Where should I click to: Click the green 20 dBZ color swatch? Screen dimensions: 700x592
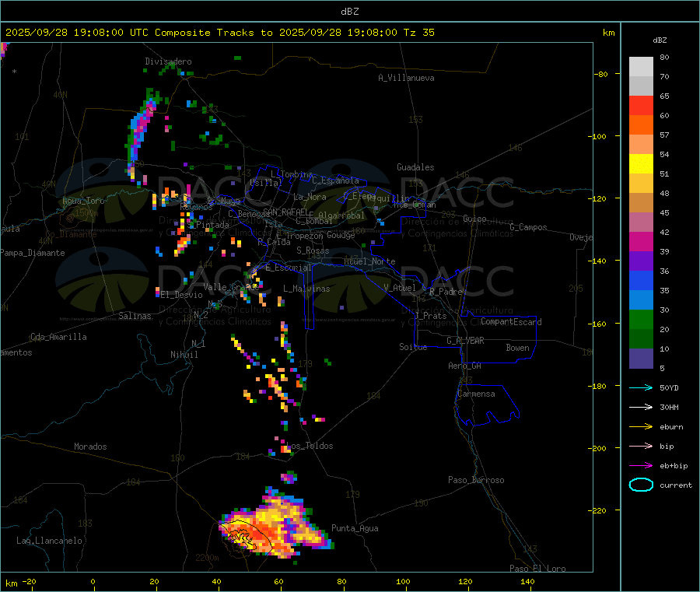[641, 319]
